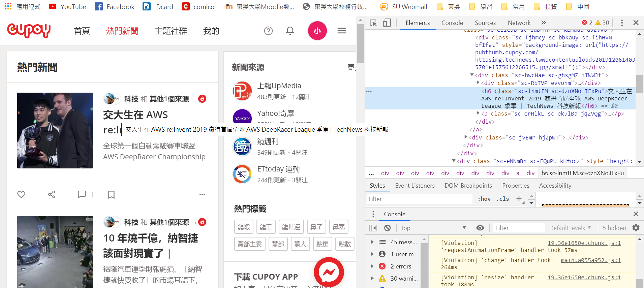
Task: Open the 應用程式 apps grid bookmark
Action: [x=22, y=7]
